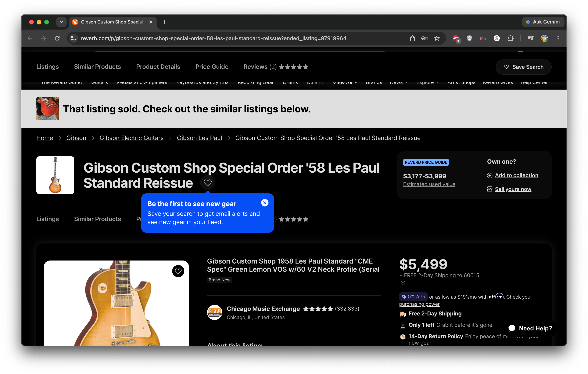Expand the Explore menu
588x374 pixels.
428,83
